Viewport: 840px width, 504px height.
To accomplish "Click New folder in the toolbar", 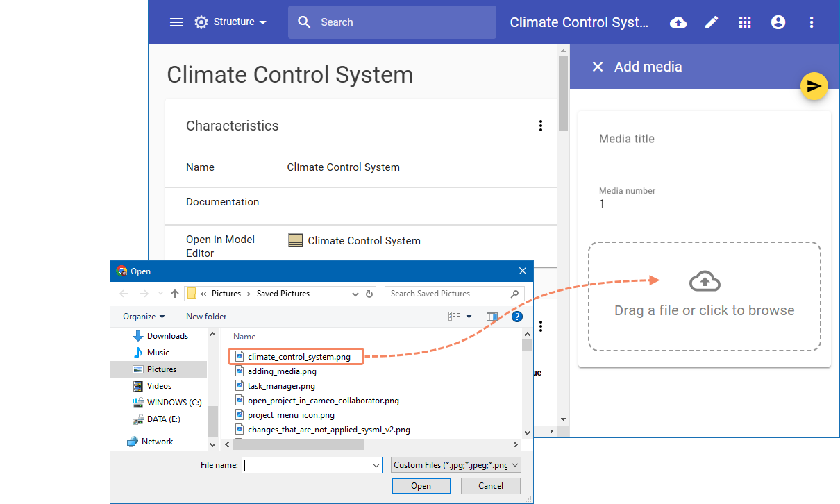I will (x=206, y=317).
